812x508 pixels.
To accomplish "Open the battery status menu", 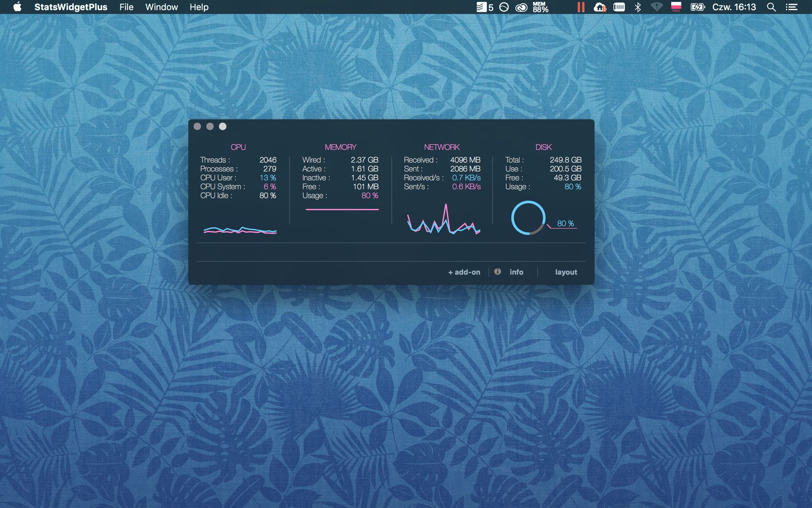I will (698, 7).
